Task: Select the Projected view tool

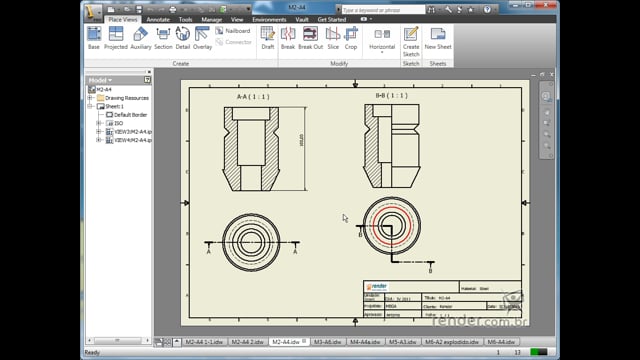Action: click(116, 38)
